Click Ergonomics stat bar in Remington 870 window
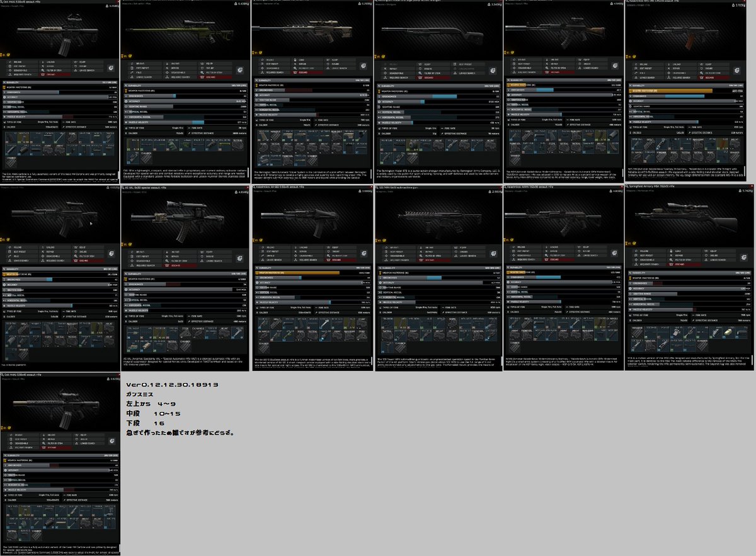This screenshot has height=556, width=756. 438,96
